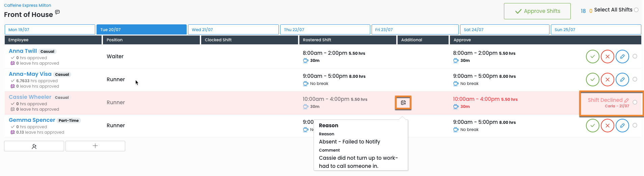Toggle the Select All Shifts radio button
This screenshot has width=644, height=176.
click(636, 10)
